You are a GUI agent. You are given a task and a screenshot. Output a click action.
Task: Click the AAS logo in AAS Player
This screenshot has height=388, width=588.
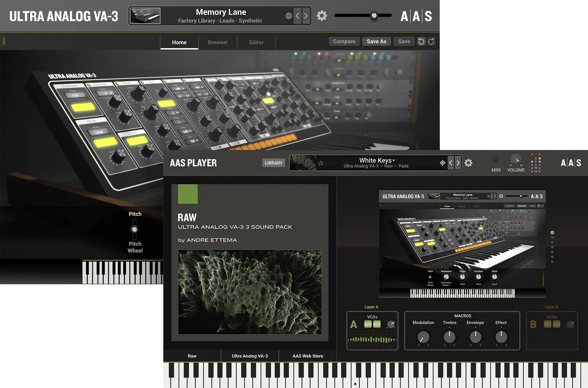click(571, 163)
